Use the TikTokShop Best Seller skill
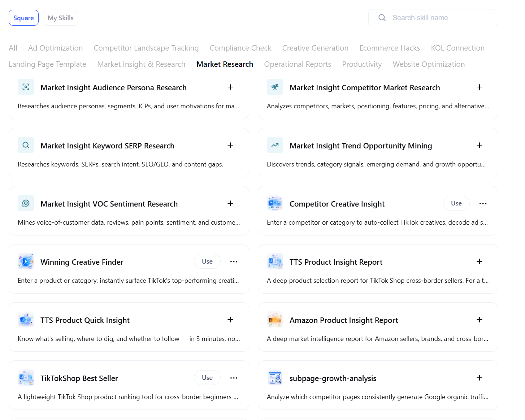The image size is (525, 420). point(207,378)
